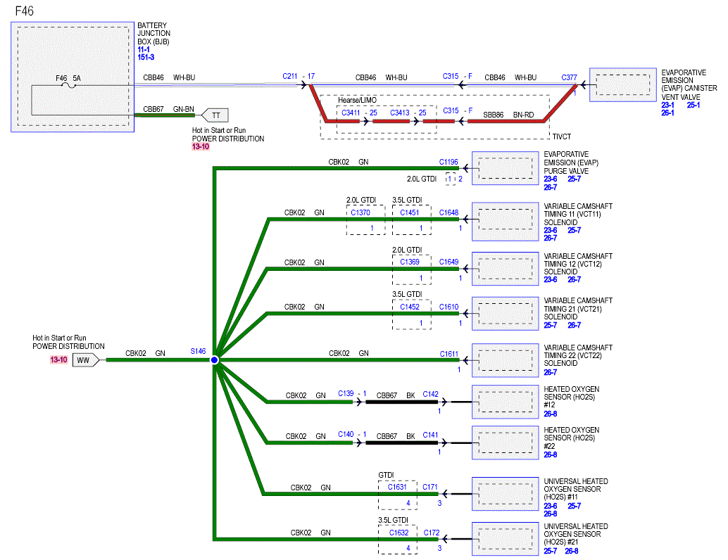Screen dimensions: 728x560
Task: Click connector label C141
Action: [x=430, y=435]
